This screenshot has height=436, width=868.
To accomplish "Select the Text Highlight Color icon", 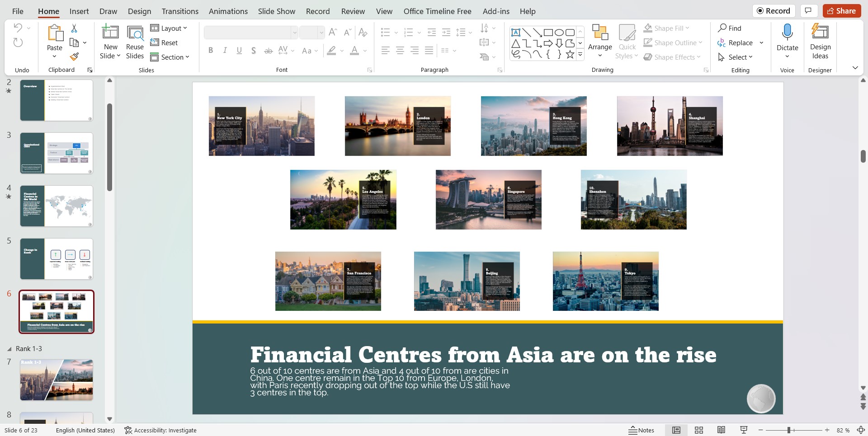I will click(330, 50).
